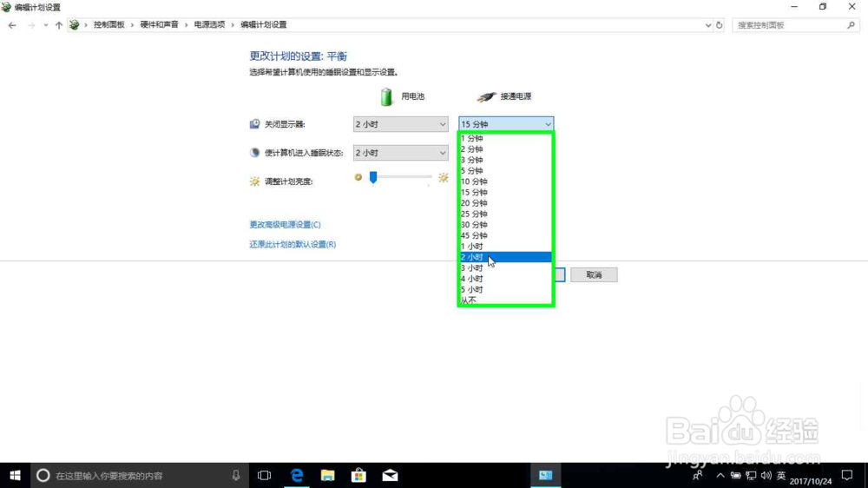
Task: Go up one folder level
Action: pyautogui.click(x=59, y=25)
